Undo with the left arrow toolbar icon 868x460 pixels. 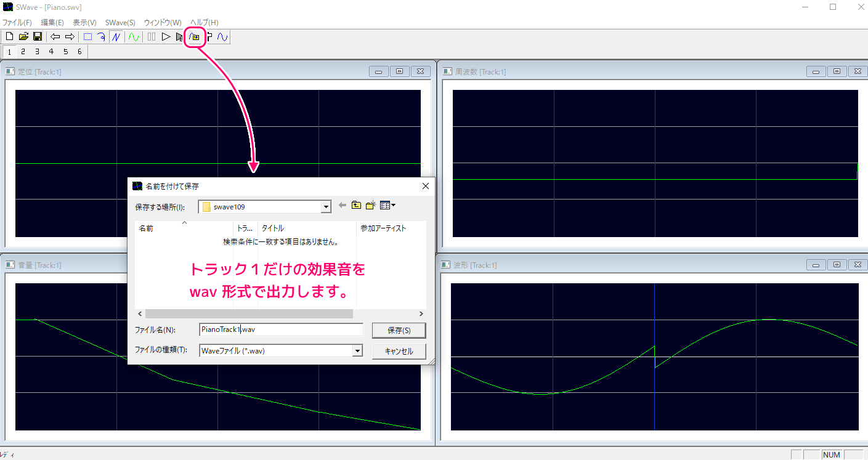(x=55, y=37)
